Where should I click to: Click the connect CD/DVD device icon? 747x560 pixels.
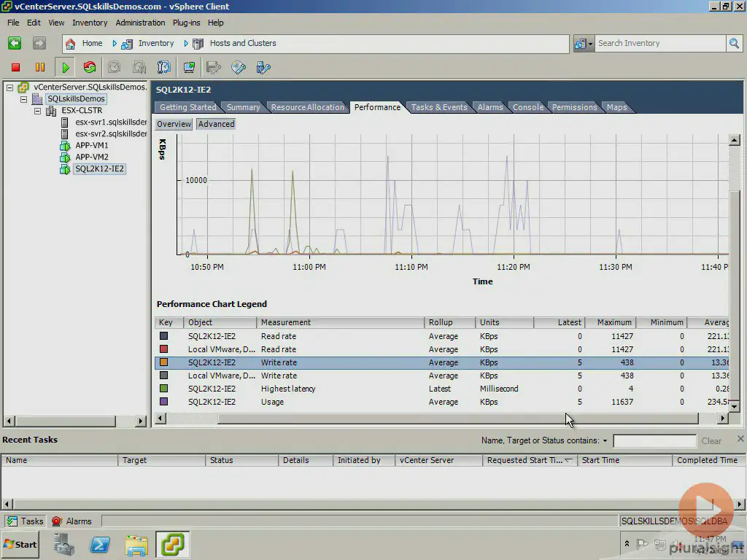pyautogui.click(x=239, y=67)
